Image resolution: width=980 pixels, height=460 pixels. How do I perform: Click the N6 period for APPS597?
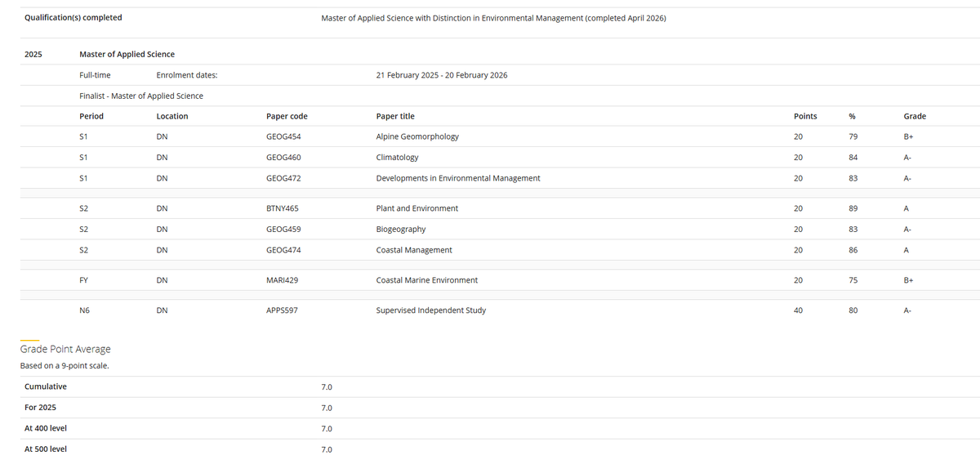85,310
